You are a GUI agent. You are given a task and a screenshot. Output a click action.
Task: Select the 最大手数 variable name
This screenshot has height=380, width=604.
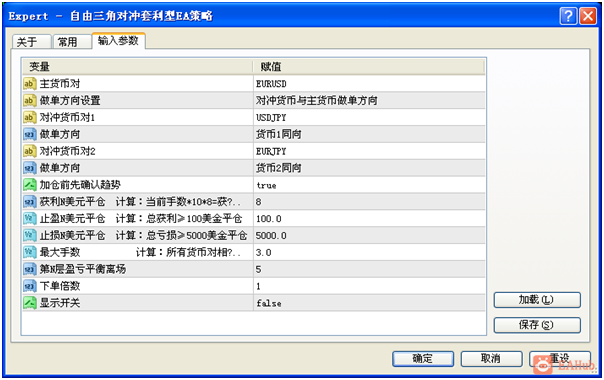[x=60, y=252]
